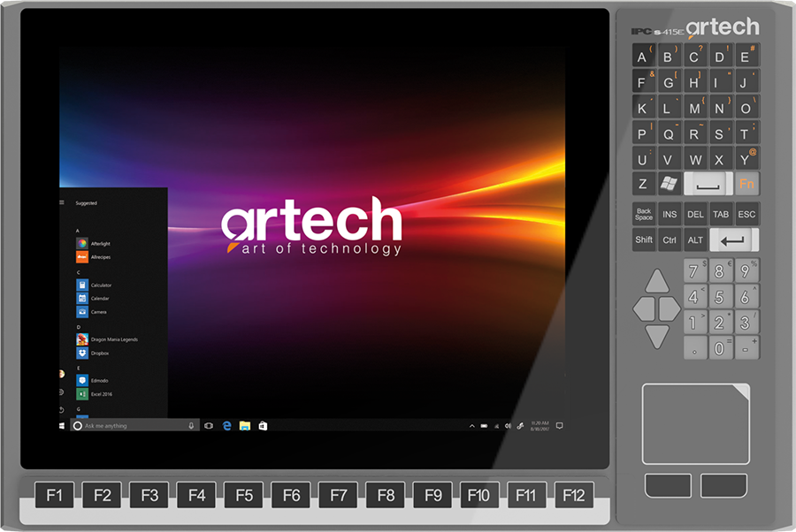The image size is (796, 532).
Task: Tap the F12 function key
Action: point(574,495)
